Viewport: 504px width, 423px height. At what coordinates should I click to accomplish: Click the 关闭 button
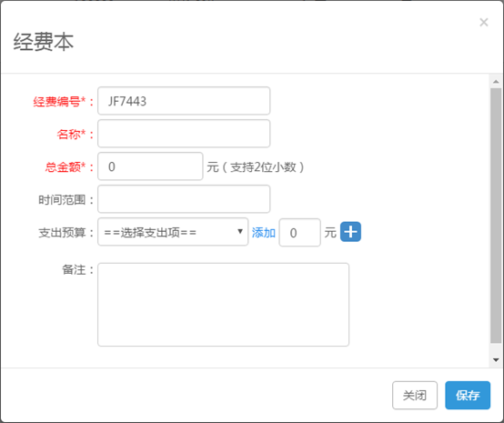click(x=415, y=395)
